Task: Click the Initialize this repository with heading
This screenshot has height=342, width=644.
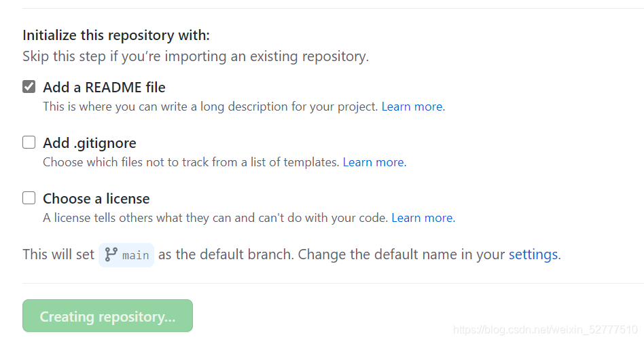Action: point(116,35)
